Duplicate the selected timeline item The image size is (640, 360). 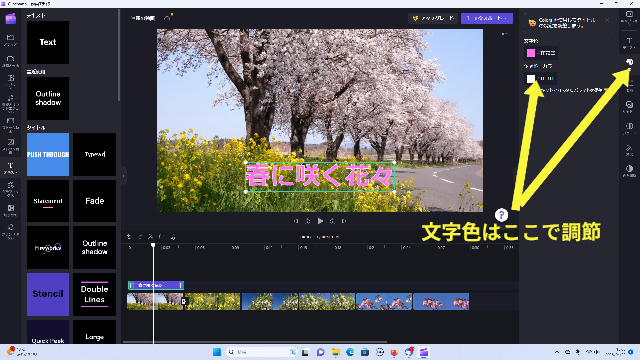coord(173,236)
